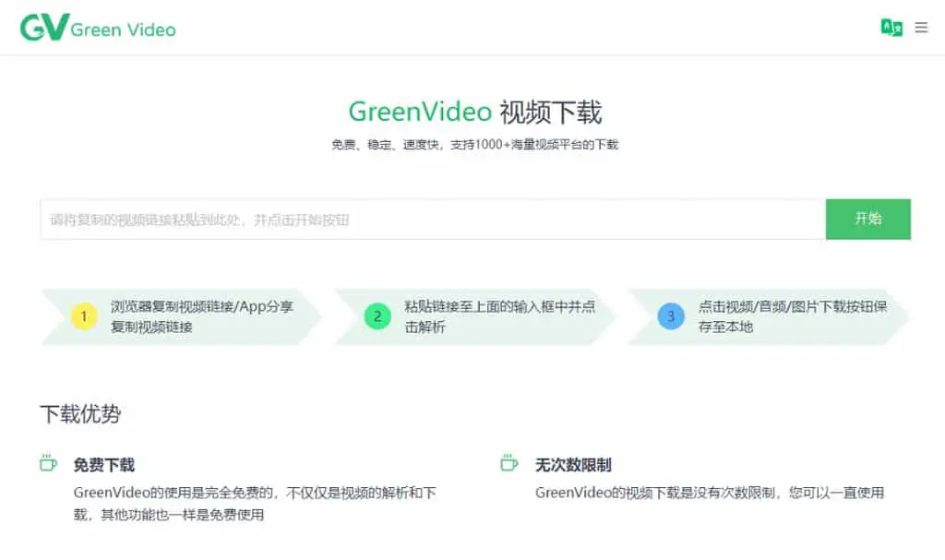Click the video link input field

(433, 219)
